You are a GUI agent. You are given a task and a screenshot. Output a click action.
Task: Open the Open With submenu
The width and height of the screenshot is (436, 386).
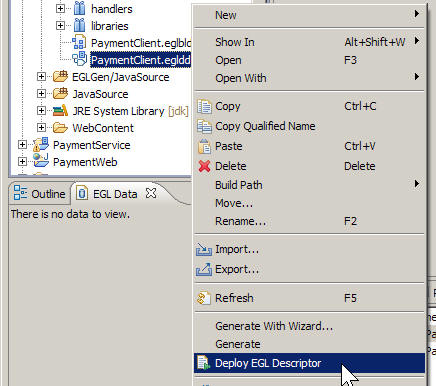click(x=310, y=78)
